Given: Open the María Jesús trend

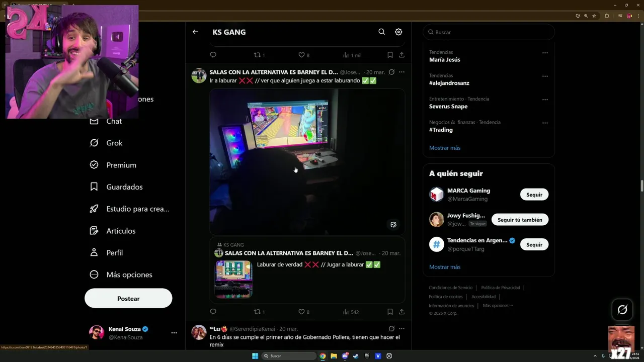Looking at the screenshot, I should coord(444,59).
